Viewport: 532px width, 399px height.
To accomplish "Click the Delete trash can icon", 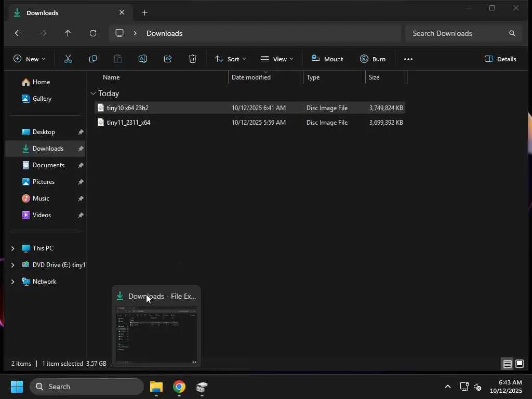I will [x=193, y=59].
